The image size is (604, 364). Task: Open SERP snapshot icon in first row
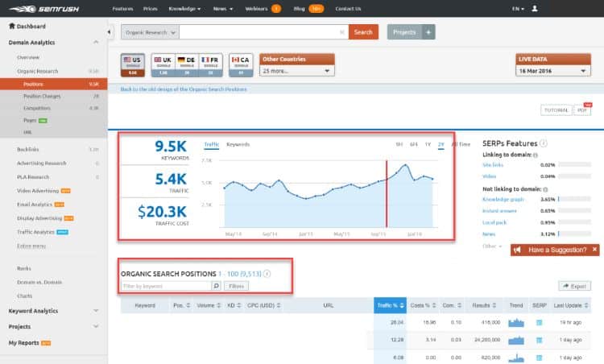coord(540,322)
